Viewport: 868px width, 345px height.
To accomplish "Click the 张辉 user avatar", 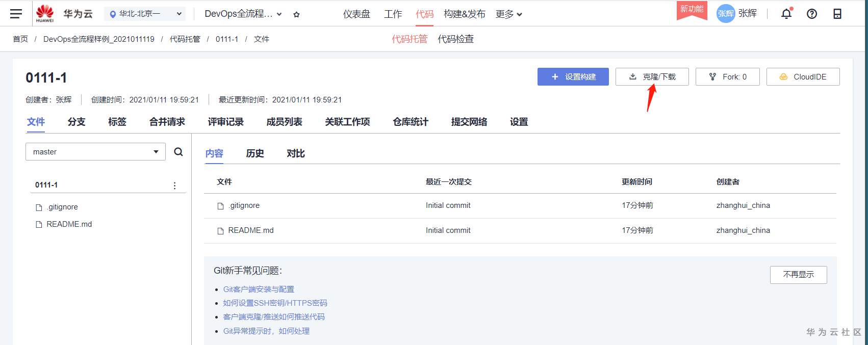I will point(726,14).
